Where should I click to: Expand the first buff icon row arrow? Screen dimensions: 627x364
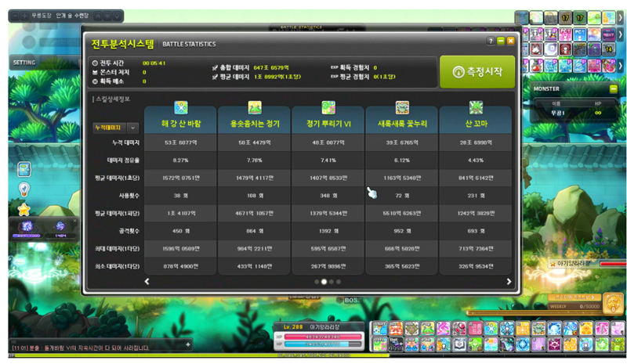(x=621, y=17)
